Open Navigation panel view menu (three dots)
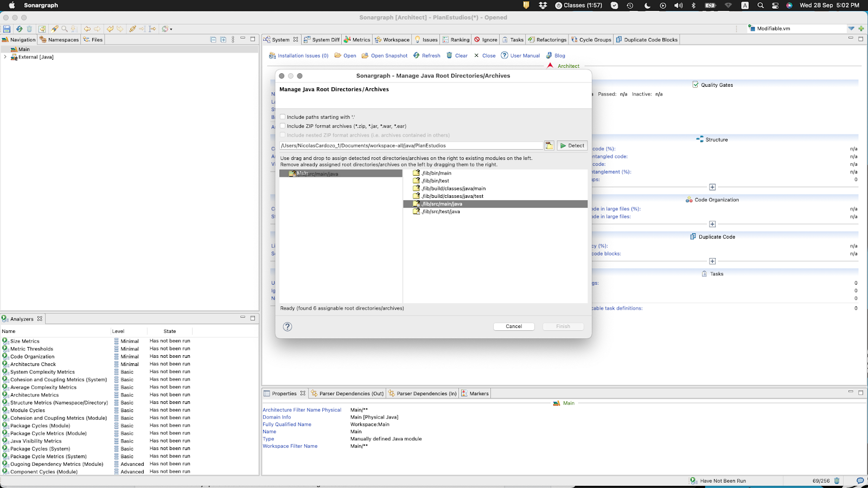The image size is (868, 488). pos(233,40)
